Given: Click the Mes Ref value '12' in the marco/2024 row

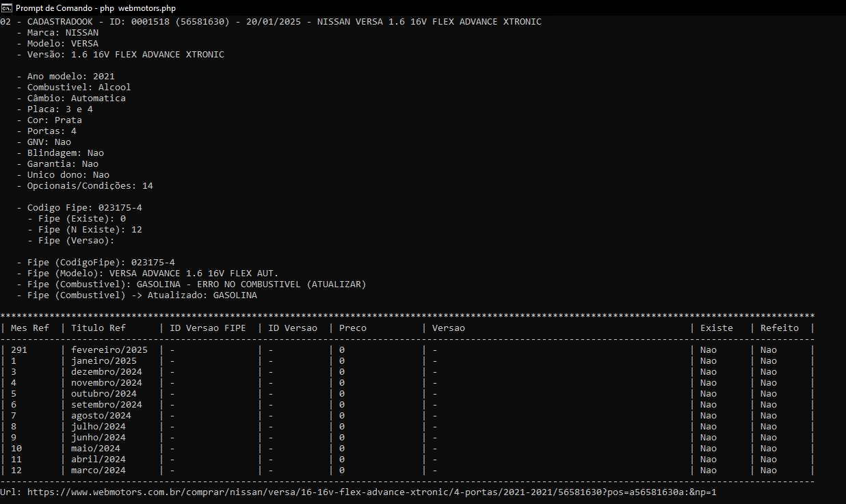Looking at the screenshot, I should pyautogui.click(x=16, y=470).
